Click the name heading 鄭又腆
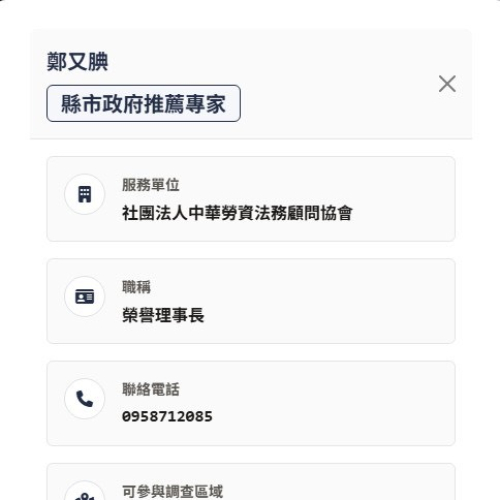The height and width of the screenshot is (500, 500). pos(77,62)
